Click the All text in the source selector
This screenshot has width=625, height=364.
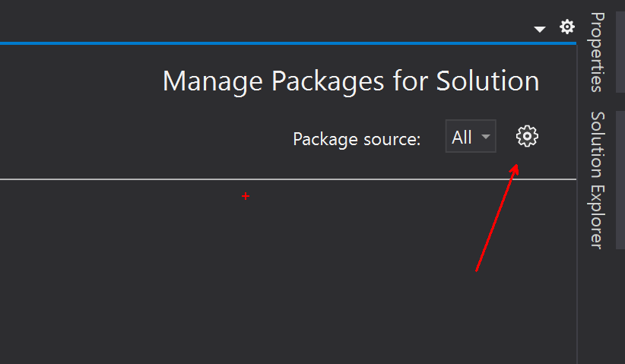[x=462, y=138]
